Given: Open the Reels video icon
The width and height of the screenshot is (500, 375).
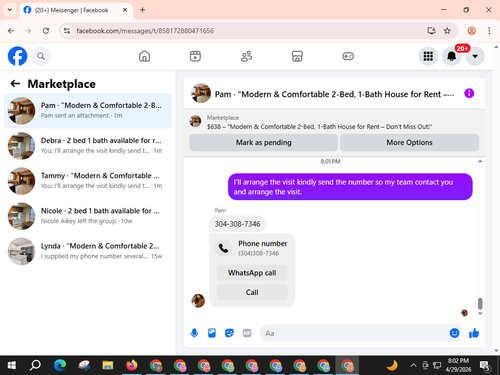Looking at the screenshot, I should coord(195,56).
